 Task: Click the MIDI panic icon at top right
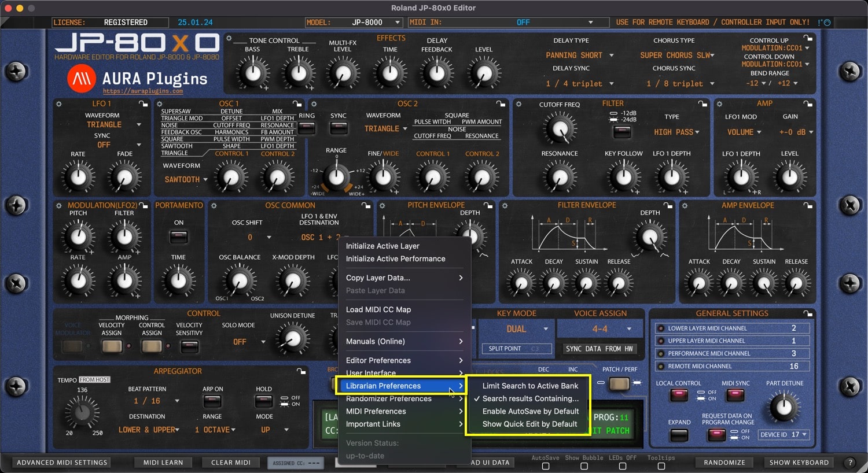point(825,23)
